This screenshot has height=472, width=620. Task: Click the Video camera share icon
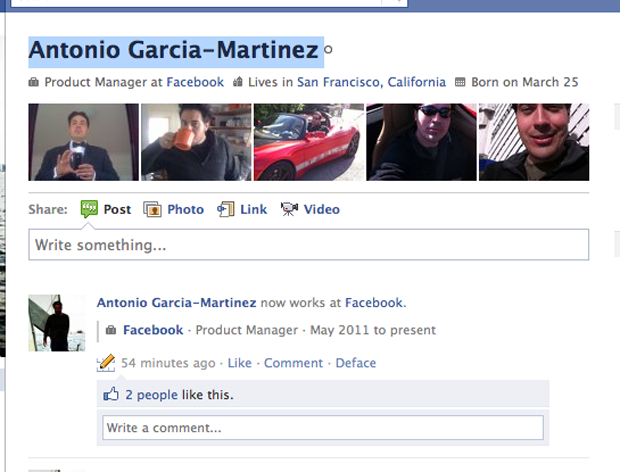289,209
